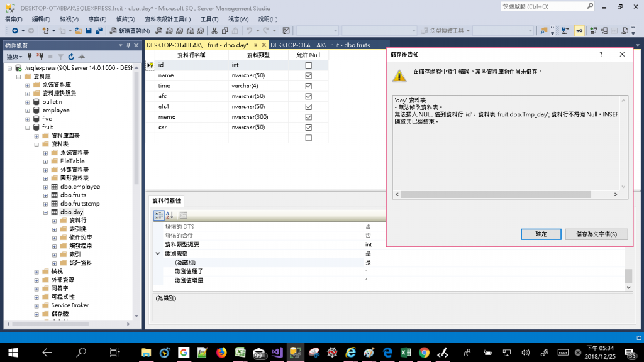Click the New Query button 新增查詢(N)
Screen dimensions: 644x362
[x=130, y=31]
